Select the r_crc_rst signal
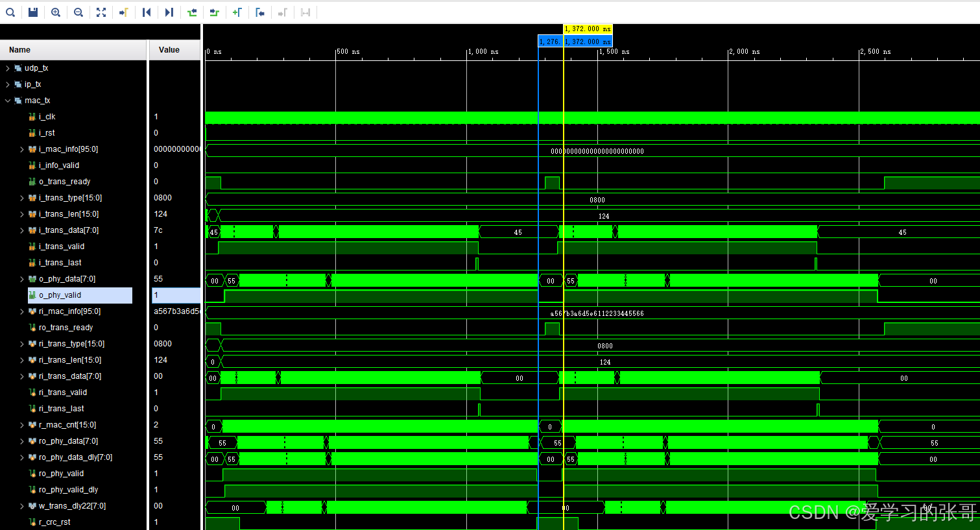The width and height of the screenshot is (980, 530). 54,522
